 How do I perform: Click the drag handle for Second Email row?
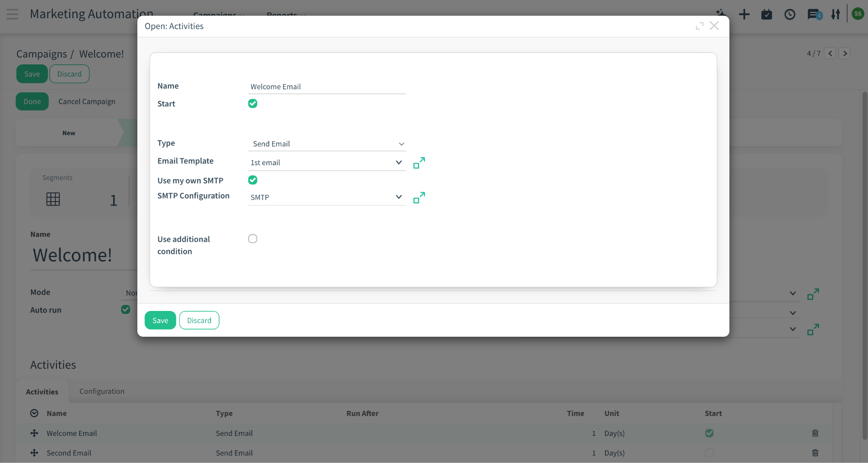coord(34,453)
